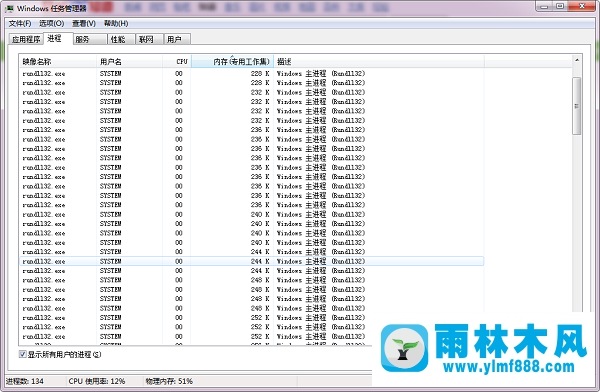Image resolution: width=600 pixels, height=392 pixels.
Task: Click the 物理内存: 51% status entry
Action: pyautogui.click(x=169, y=381)
